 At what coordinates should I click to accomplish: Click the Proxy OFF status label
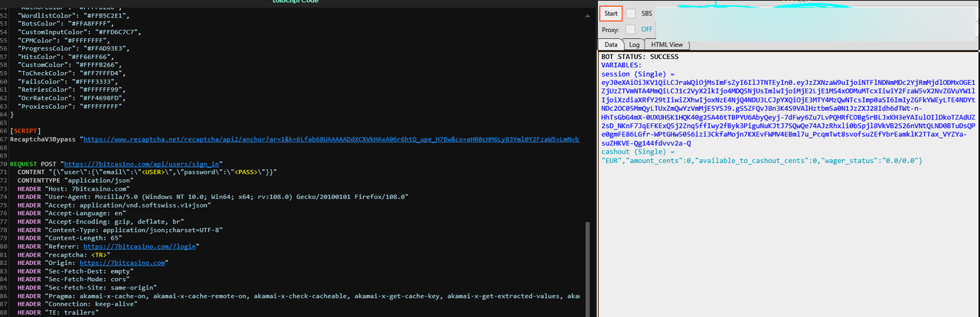(647, 29)
